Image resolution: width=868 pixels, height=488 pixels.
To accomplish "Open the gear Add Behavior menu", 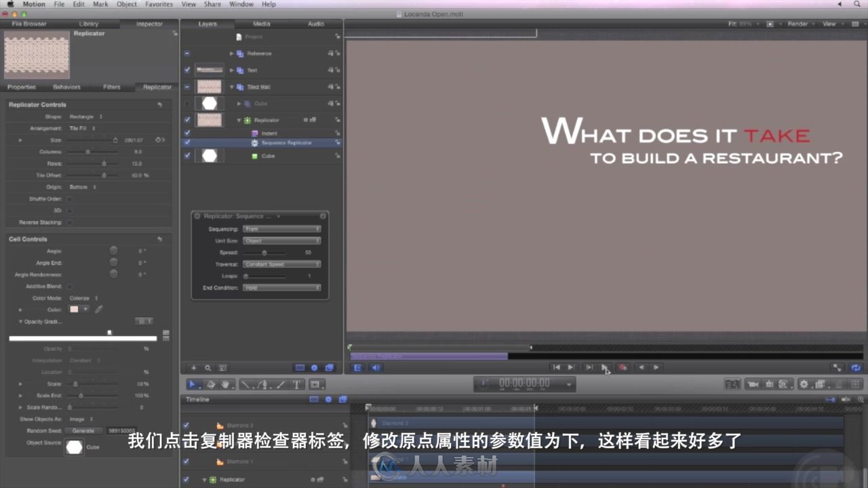I will (x=804, y=384).
